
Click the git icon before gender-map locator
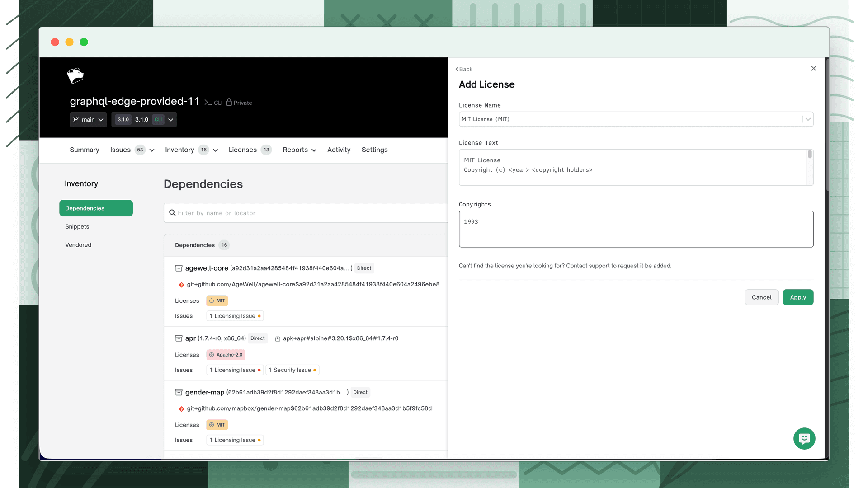pos(181,409)
